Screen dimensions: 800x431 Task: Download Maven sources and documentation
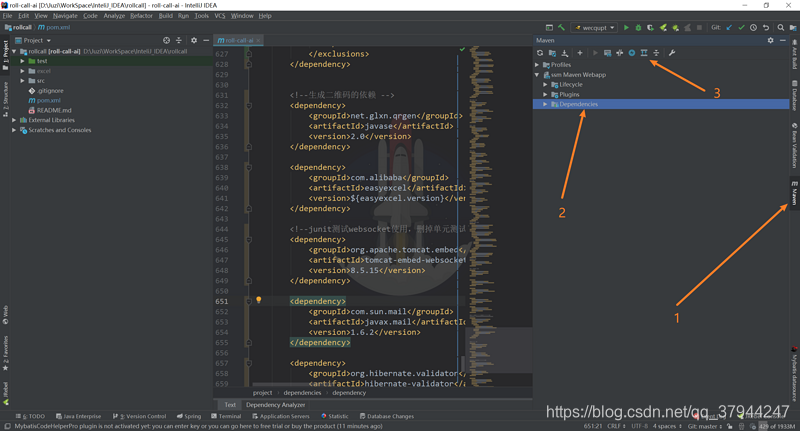565,53
